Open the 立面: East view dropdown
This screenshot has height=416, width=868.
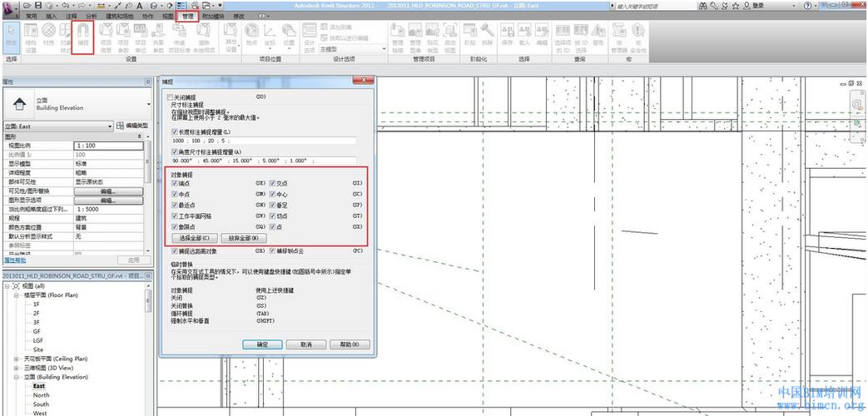[x=109, y=126]
